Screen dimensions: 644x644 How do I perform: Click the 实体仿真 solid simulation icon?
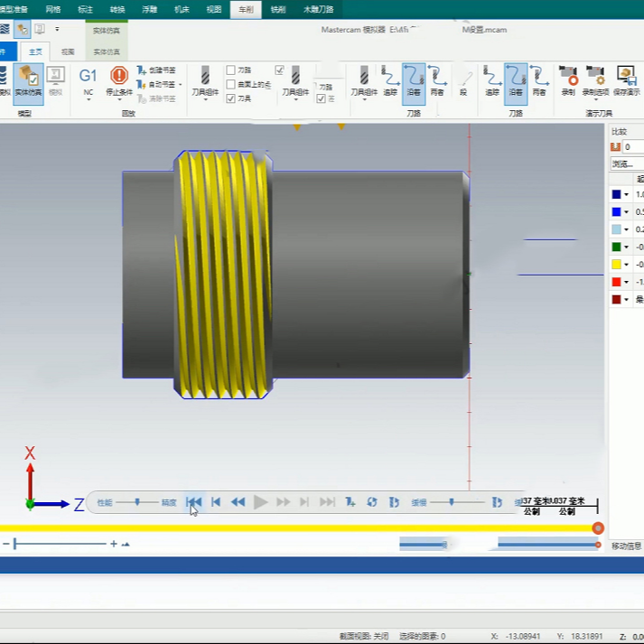point(27,81)
